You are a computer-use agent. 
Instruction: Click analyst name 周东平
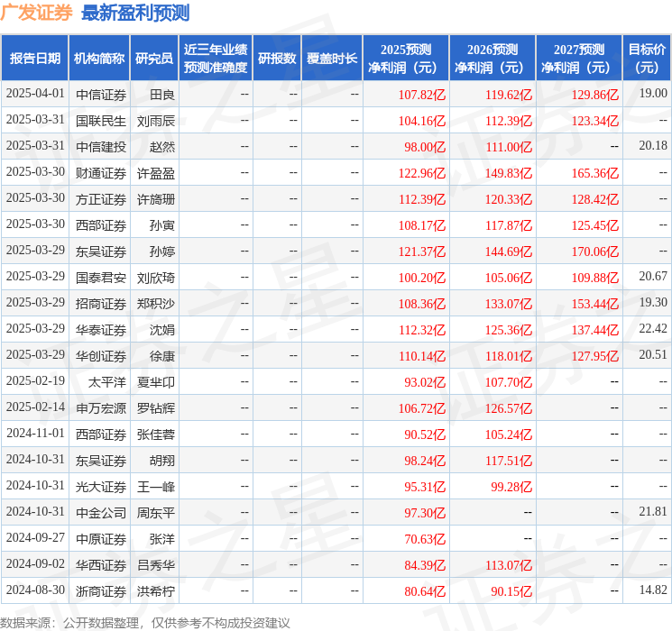(x=155, y=513)
